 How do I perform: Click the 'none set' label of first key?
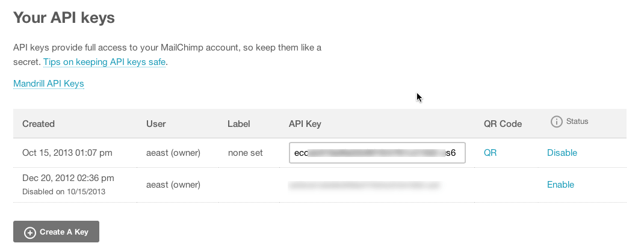click(245, 153)
